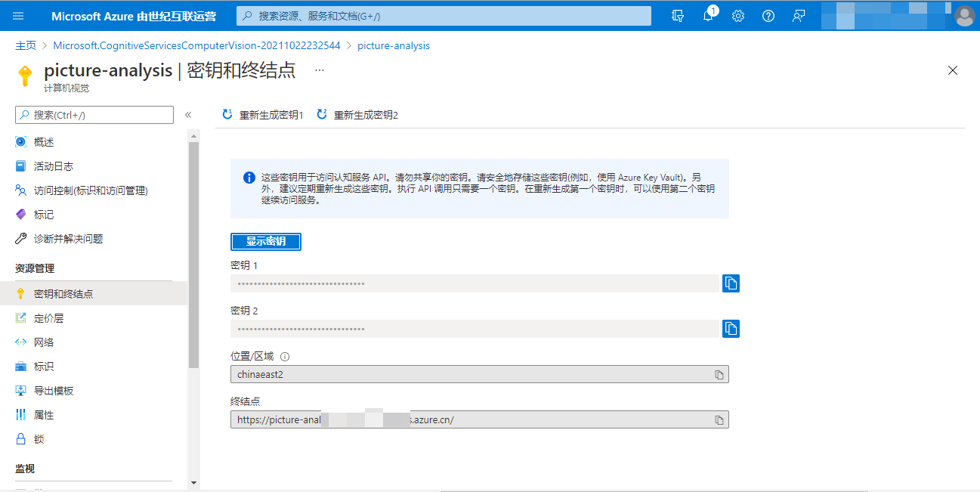Viewport: 980px width, 492px height.
Task: Click the 密钥 1 masked field
Action: [x=474, y=283]
